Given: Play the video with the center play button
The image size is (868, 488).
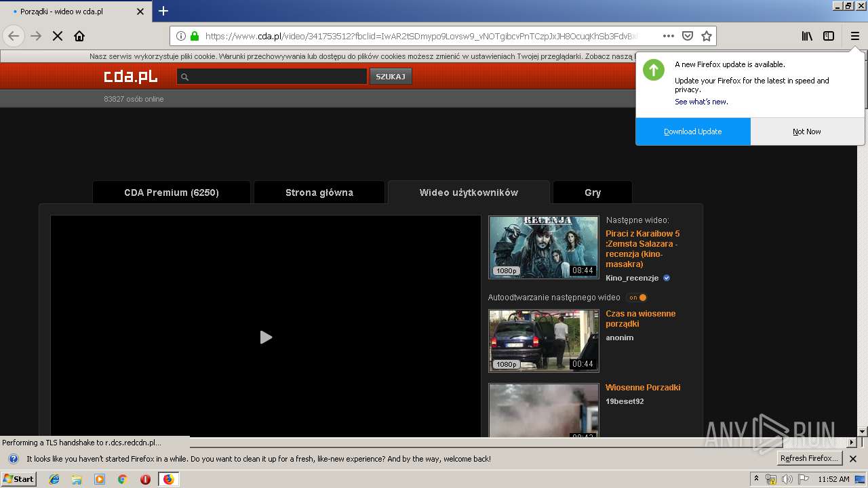Looking at the screenshot, I should click(266, 337).
